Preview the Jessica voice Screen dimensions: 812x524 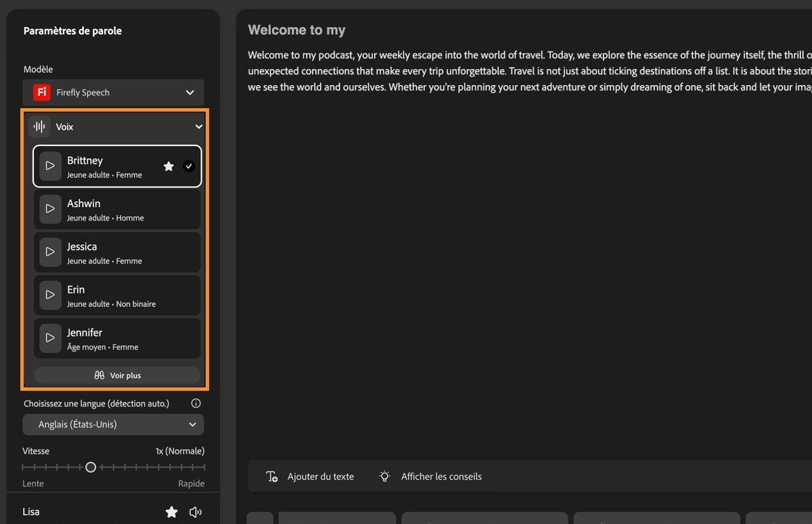pyautogui.click(x=50, y=252)
